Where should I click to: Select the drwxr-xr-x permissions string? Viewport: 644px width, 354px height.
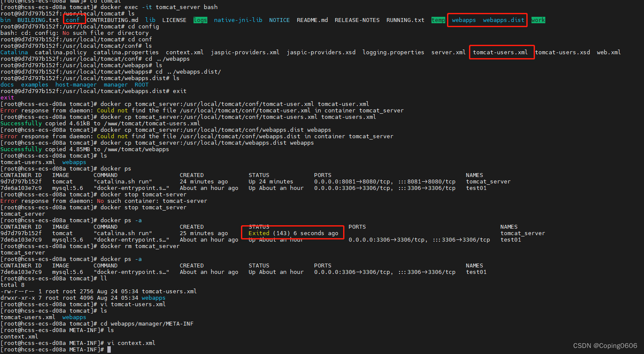(x=18, y=298)
